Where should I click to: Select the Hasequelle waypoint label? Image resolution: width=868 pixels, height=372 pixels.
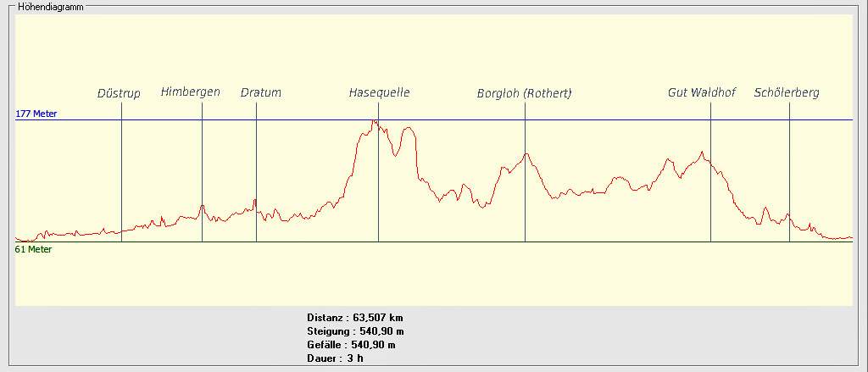pos(379,93)
